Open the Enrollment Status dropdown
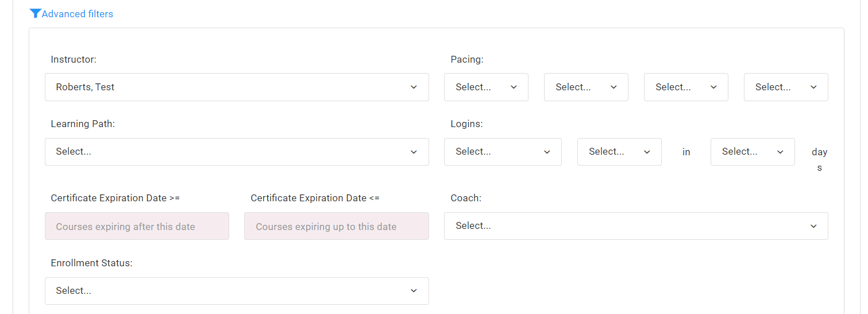The height and width of the screenshot is (314, 868). tap(230, 291)
